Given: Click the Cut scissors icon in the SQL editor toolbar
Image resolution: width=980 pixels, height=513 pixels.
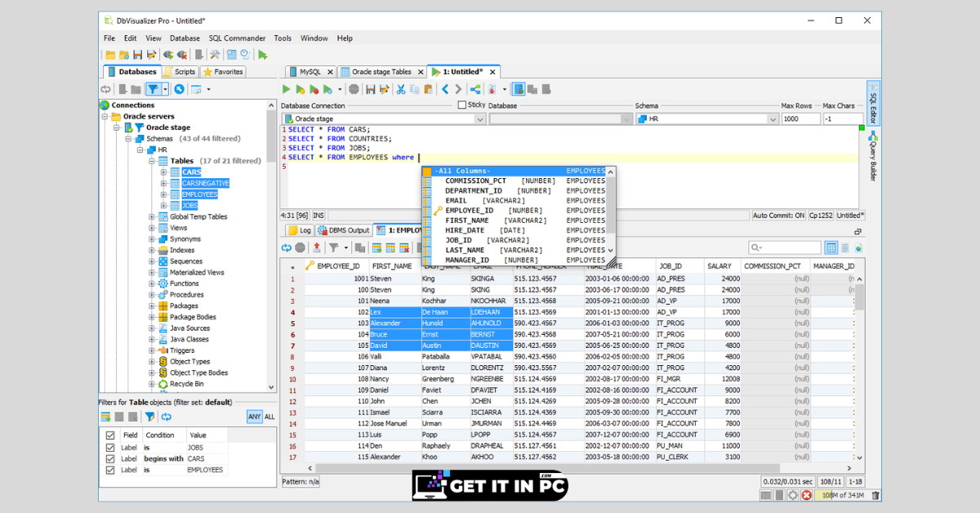Looking at the screenshot, I should click(401, 89).
